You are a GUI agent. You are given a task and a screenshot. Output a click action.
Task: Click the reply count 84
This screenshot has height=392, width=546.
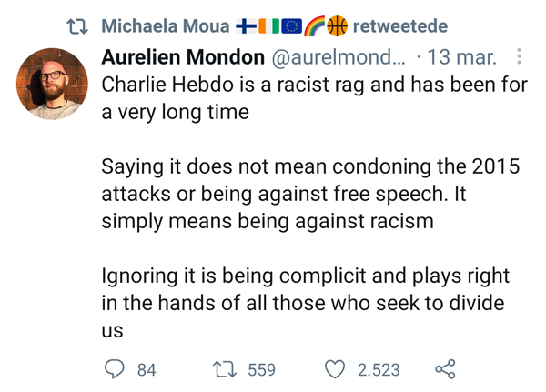147,370
